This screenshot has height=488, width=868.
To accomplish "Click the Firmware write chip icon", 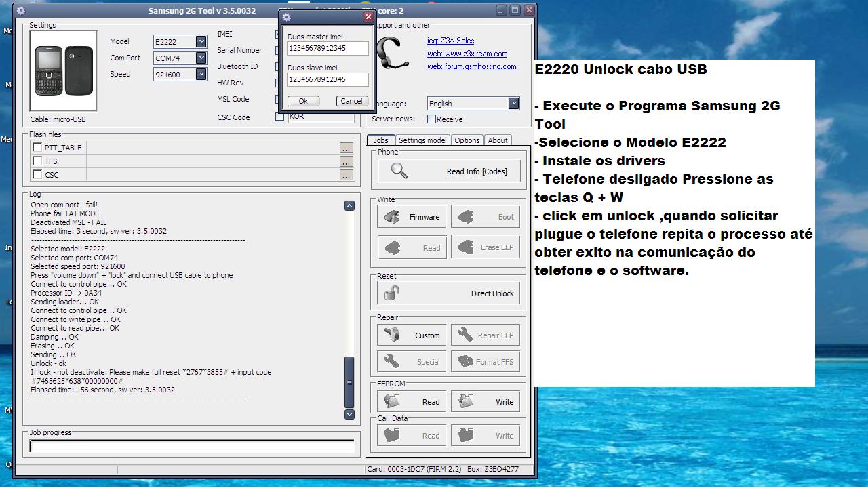I will [392, 217].
